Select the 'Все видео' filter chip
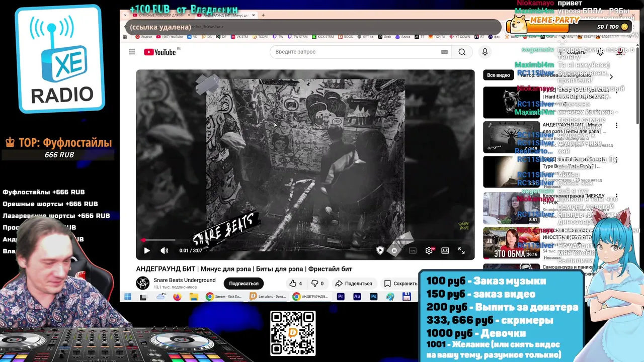 [x=499, y=75]
